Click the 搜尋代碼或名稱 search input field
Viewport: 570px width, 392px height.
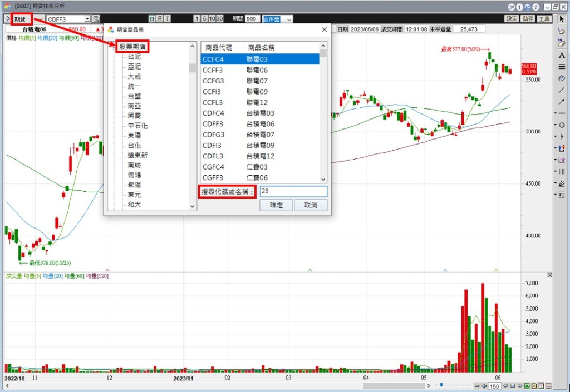(x=293, y=191)
